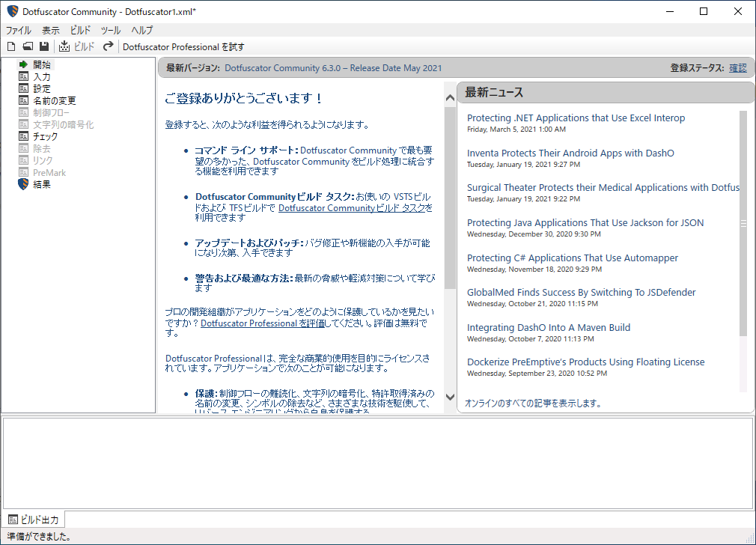756x545 pixels.
Task: Open news 'GlobalMed Finds Success By Switching To JSDefender'
Action: 581,292
